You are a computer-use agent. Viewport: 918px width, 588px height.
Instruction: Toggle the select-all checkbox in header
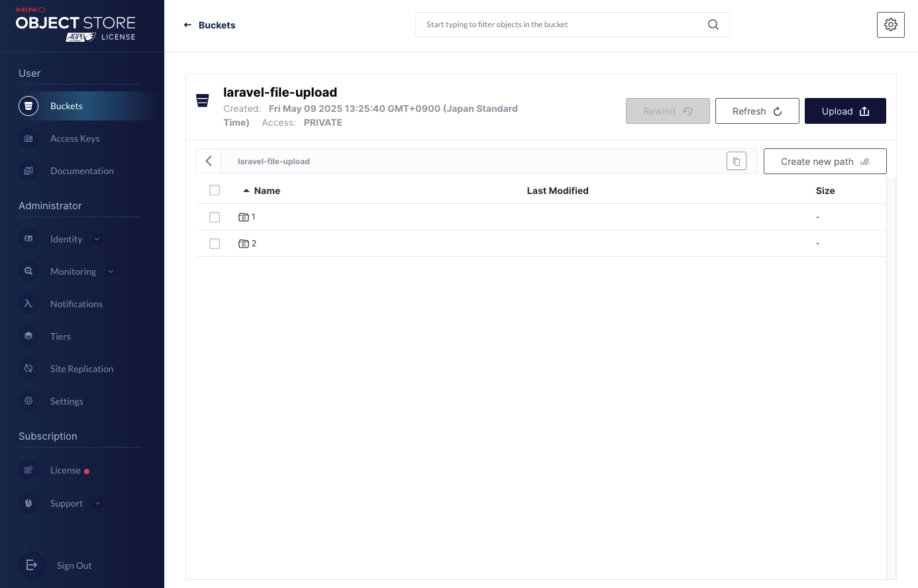[x=215, y=190]
